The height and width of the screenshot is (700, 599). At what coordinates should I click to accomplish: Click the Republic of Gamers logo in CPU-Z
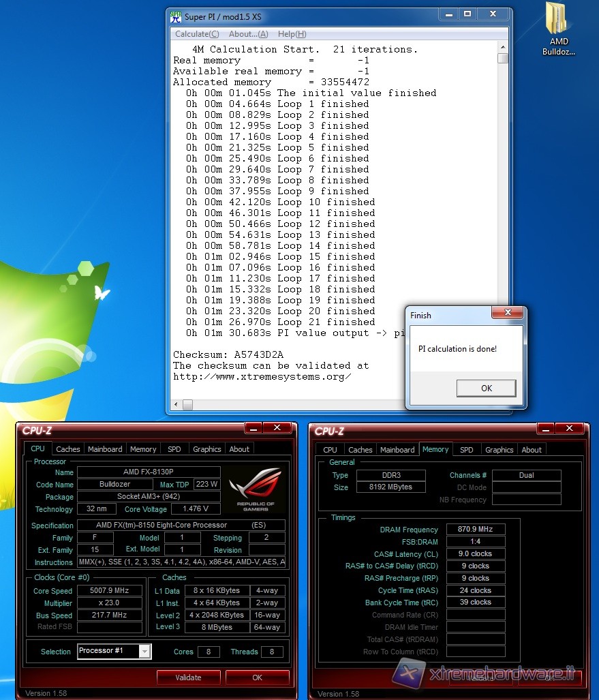pos(255,488)
